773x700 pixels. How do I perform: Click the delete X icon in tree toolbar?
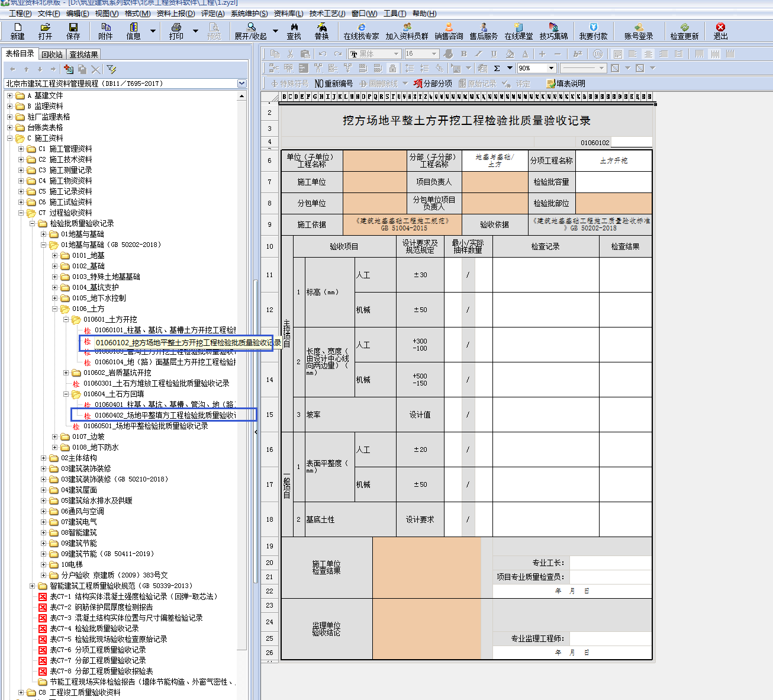tap(96, 69)
